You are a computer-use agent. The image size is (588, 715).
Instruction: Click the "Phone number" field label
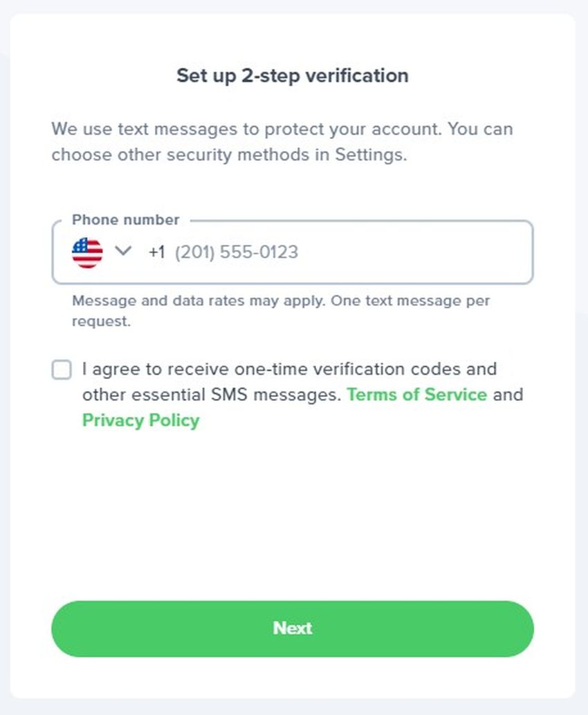125,220
